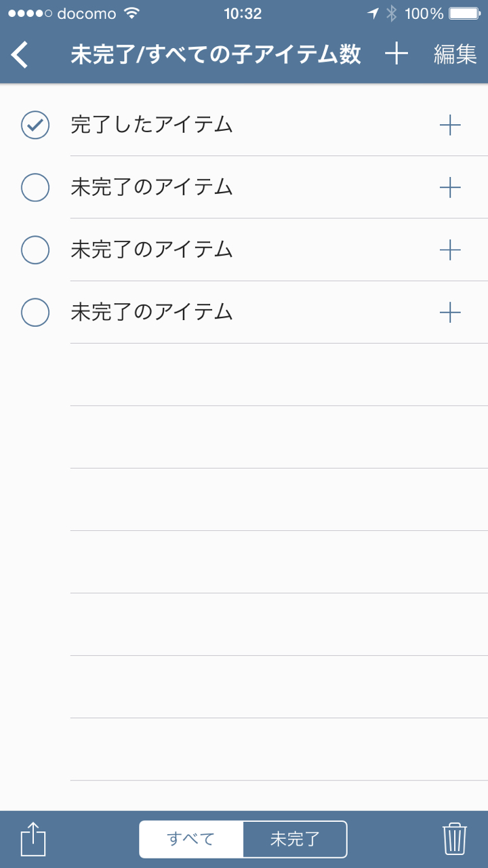Switch to the 未完了 filter tab

pyautogui.click(x=295, y=840)
